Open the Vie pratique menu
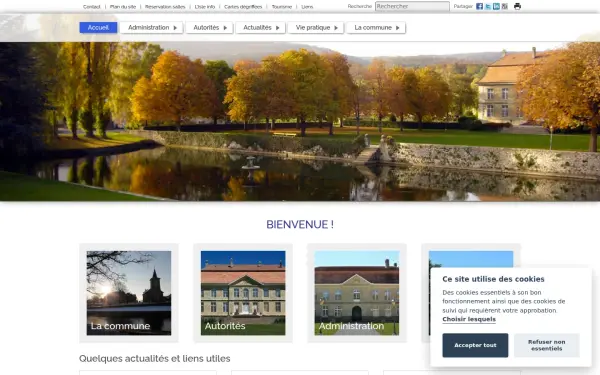Image resolution: width=600 pixels, height=375 pixels. pyautogui.click(x=316, y=28)
